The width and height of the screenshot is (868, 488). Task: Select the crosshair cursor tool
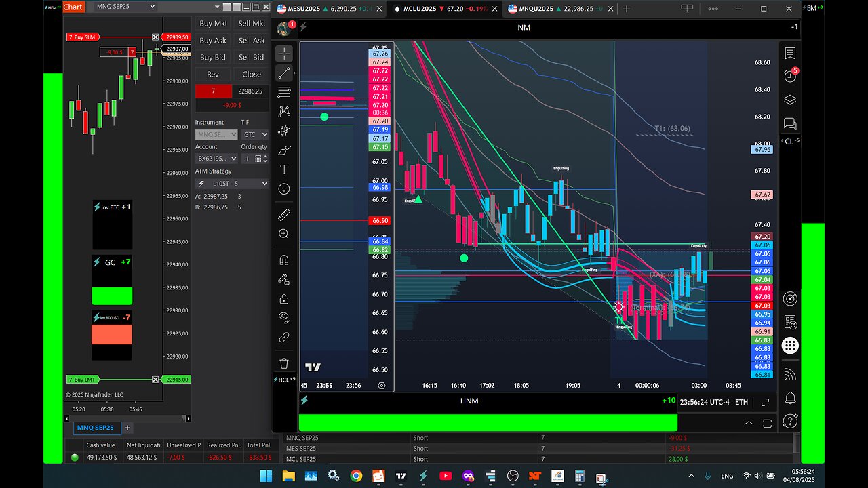(284, 54)
